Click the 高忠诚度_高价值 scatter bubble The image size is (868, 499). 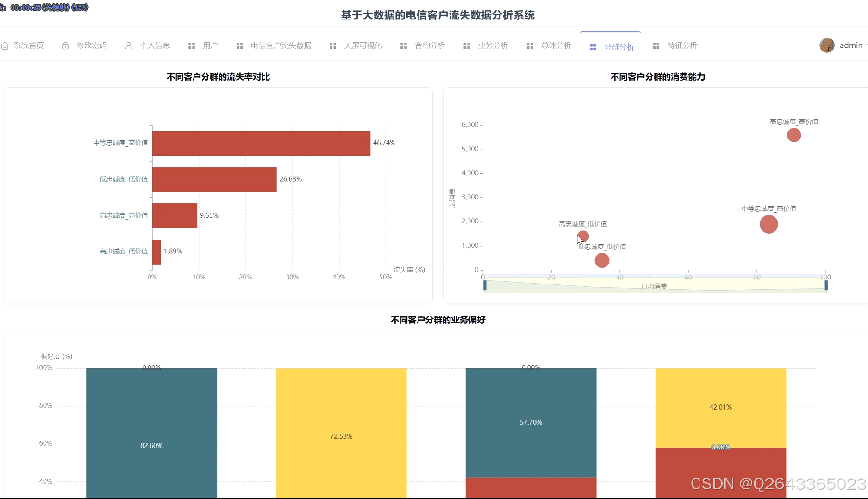(794, 135)
